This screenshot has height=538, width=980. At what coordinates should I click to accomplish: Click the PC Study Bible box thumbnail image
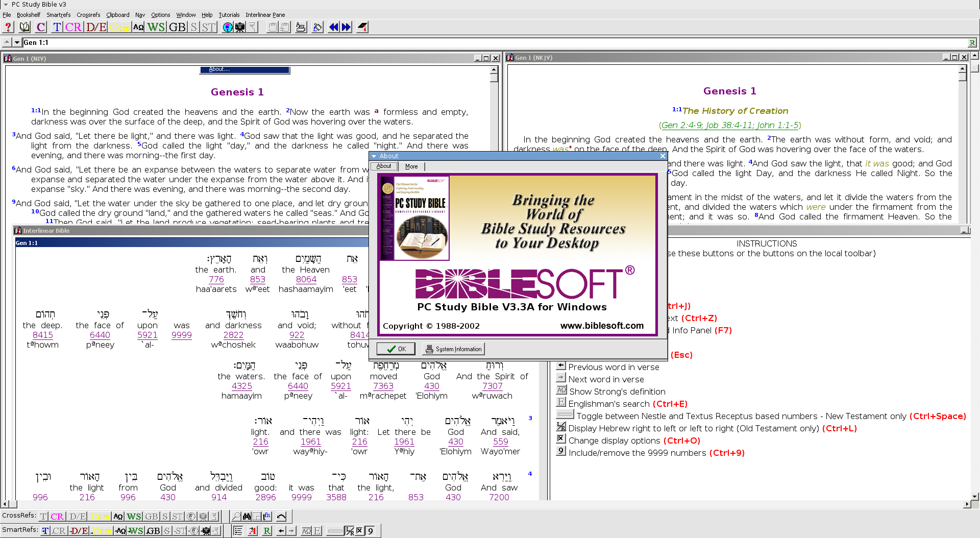click(415, 218)
